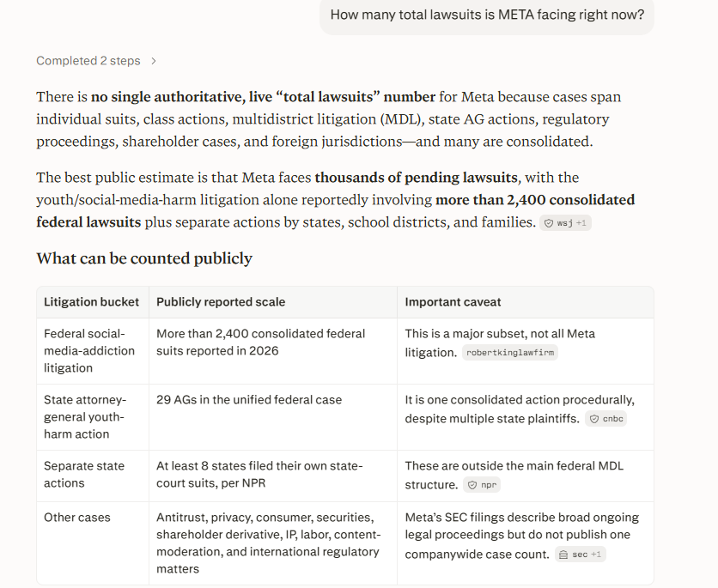Click the Litigation bucket column header

(91, 302)
